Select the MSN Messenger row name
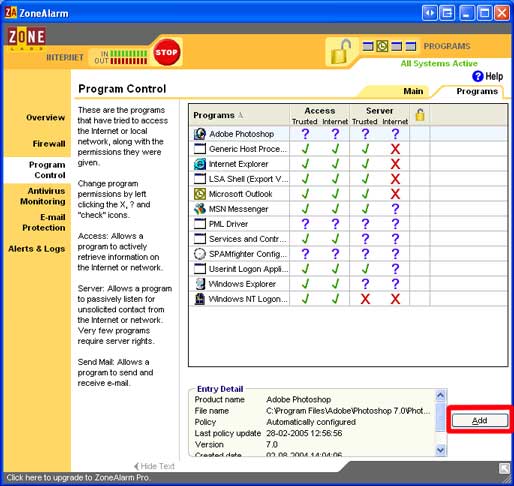Image resolution: width=514 pixels, height=486 pixels. [x=238, y=209]
